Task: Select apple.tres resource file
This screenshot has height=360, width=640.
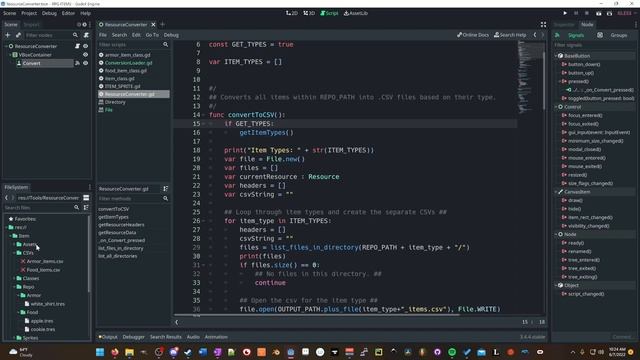Action: pyautogui.click(x=42, y=321)
